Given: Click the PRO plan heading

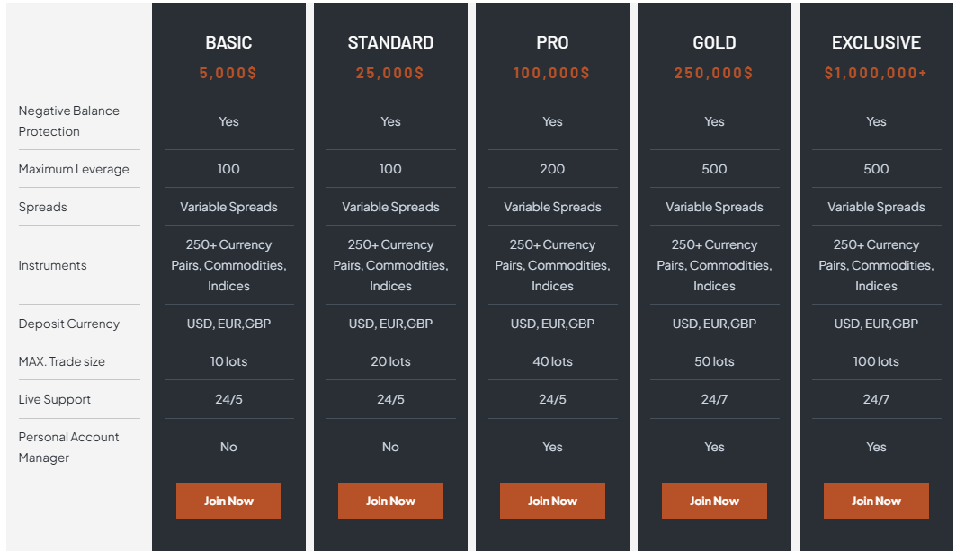Looking at the screenshot, I should pyautogui.click(x=552, y=42).
